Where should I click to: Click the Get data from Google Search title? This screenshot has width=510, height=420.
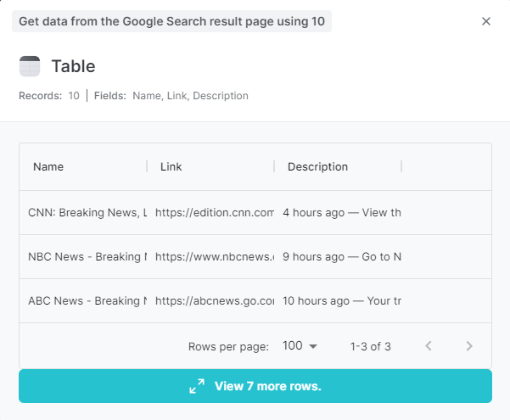click(x=171, y=21)
